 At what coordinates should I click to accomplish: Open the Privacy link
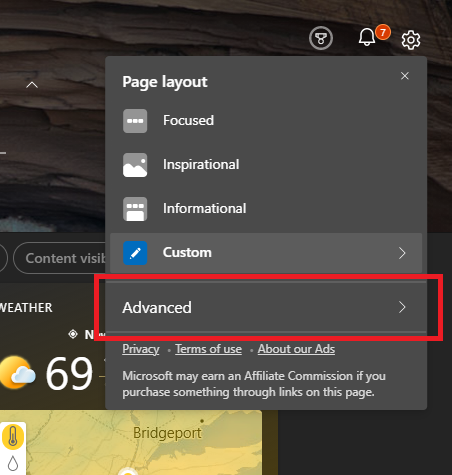[x=141, y=349]
